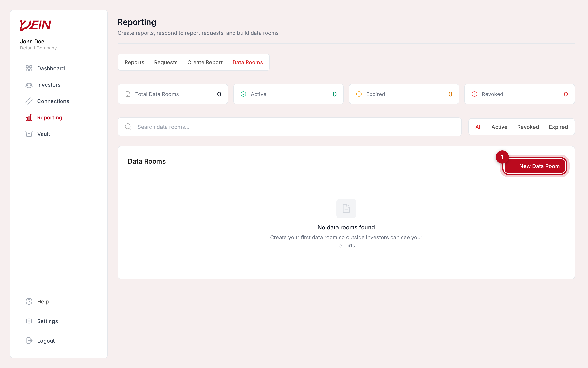Click the Default Company label
The height and width of the screenshot is (368, 588).
coord(38,48)
